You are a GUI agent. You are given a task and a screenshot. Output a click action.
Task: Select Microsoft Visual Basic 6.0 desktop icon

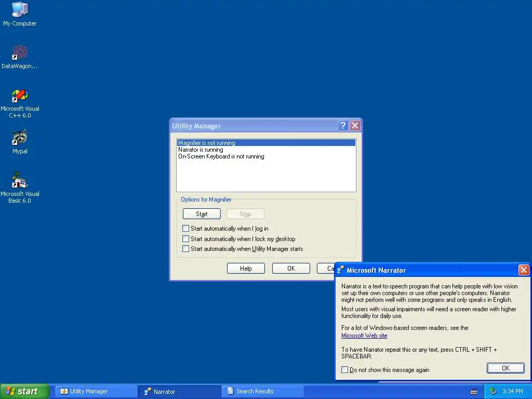click(x=20, y=187)
